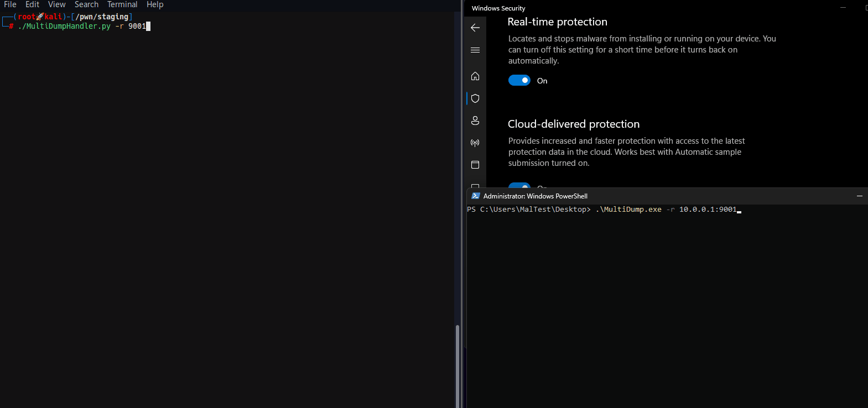Open the Terminal menu in Kali terminal
Viewport: 868px width, 408px height.
click(x=122, y=4)
